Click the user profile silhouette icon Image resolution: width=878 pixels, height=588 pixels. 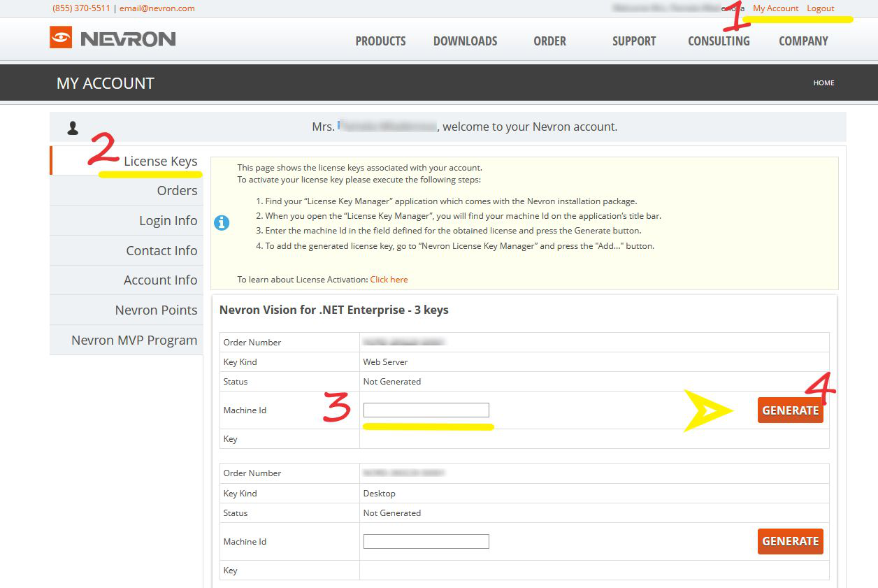pyautogui.click(x=73, y=128)
